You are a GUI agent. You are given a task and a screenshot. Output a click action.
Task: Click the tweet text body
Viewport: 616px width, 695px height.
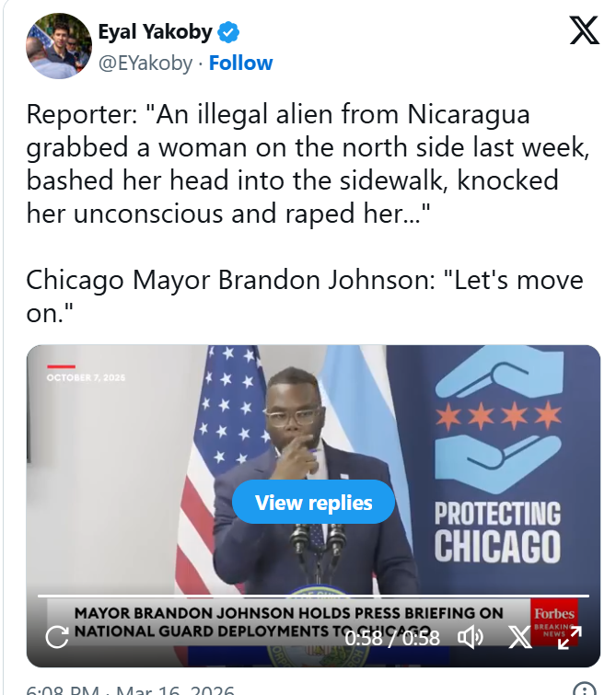308,214
